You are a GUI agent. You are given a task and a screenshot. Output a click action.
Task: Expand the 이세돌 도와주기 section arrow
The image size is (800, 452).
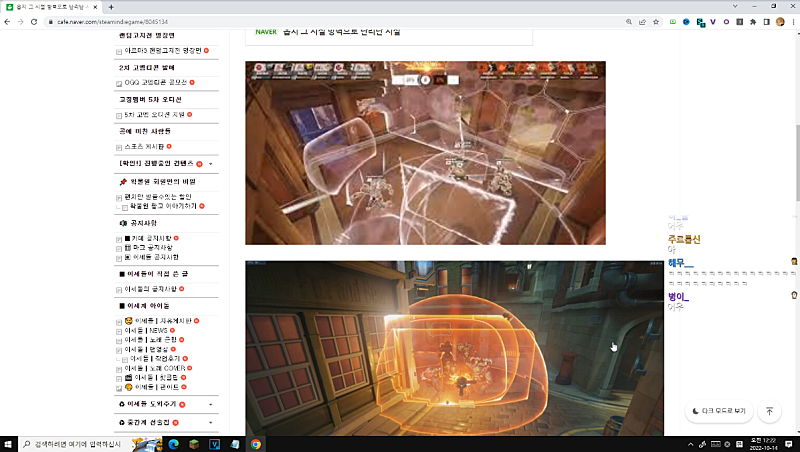[x=211, y=405]
